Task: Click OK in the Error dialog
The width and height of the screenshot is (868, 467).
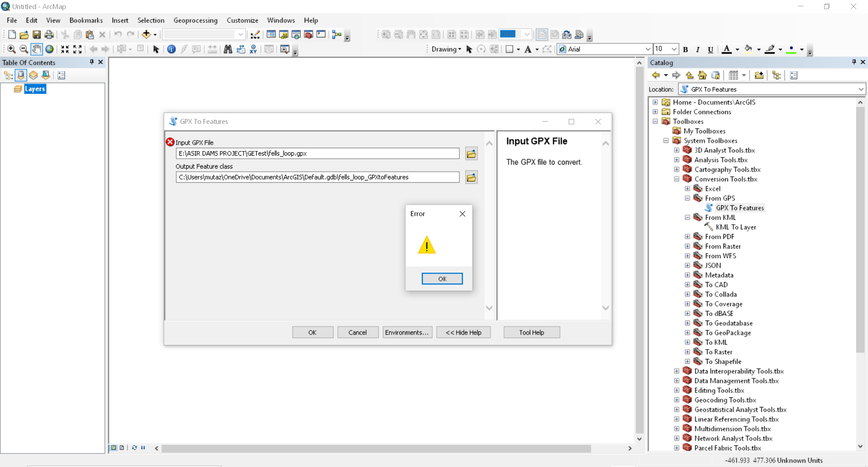Action: (x=442, y=279)
